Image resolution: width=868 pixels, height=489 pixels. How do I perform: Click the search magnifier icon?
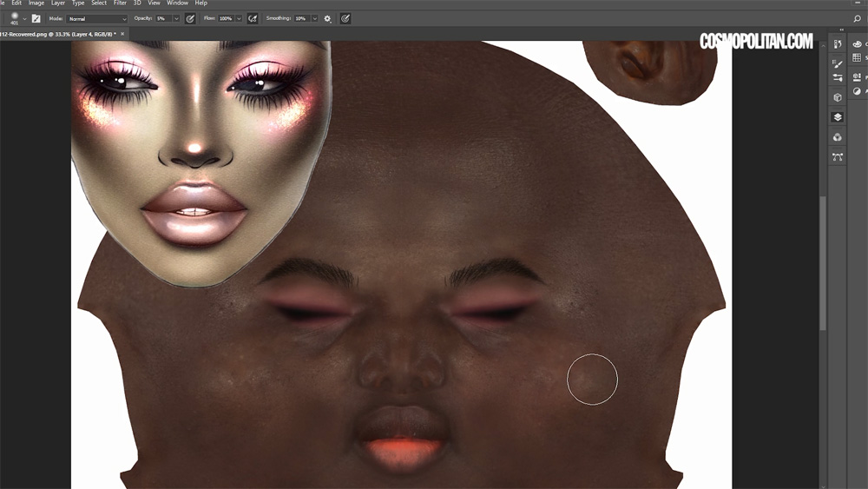(857, 19)
